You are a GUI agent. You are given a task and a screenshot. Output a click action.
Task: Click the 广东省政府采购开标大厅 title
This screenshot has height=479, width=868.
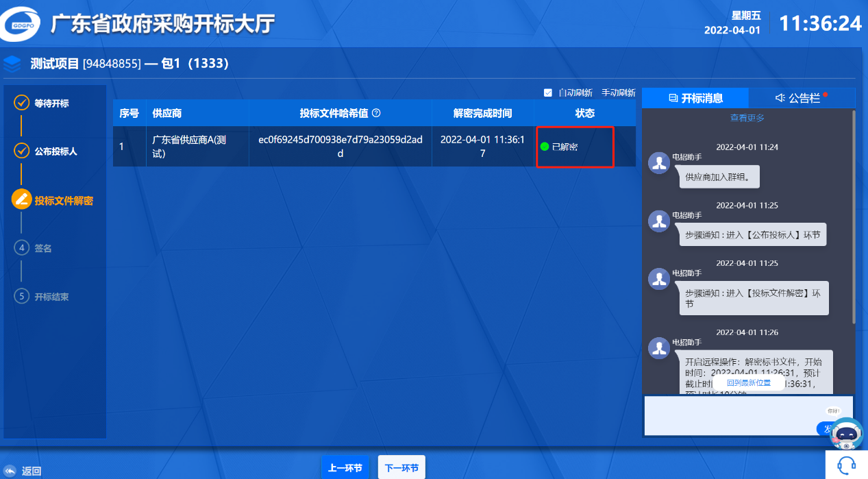coord(162,24)
